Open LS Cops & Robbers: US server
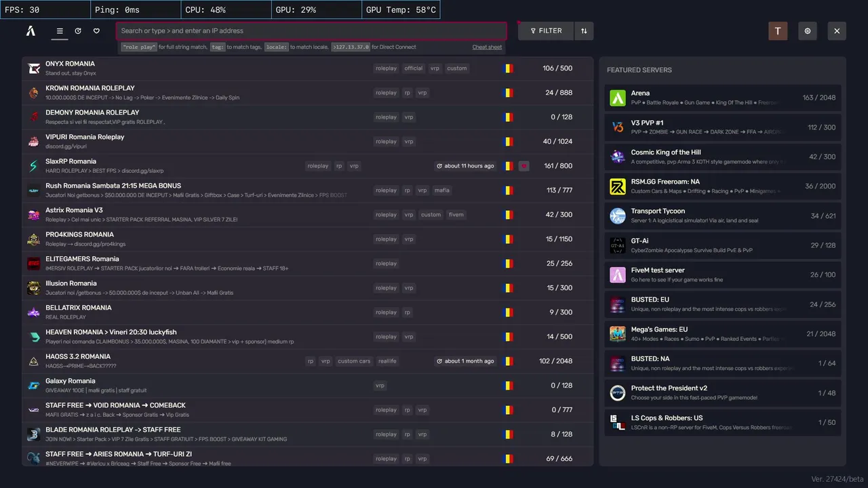 click(x=723, y=422)
